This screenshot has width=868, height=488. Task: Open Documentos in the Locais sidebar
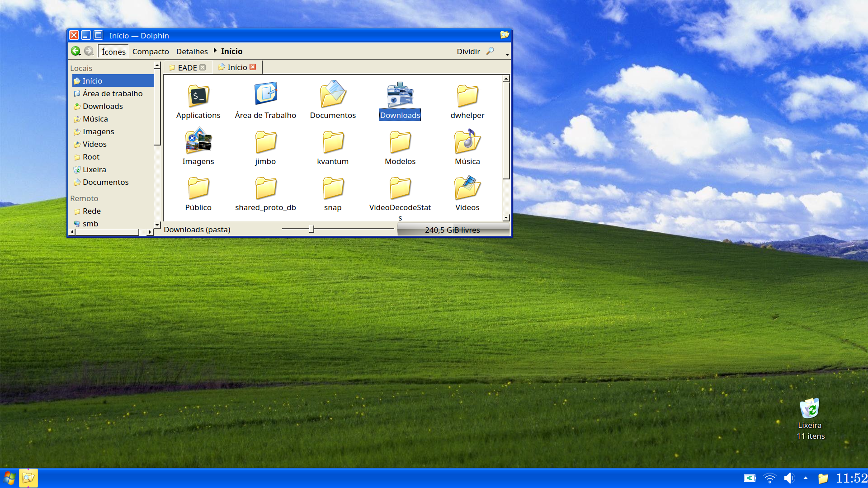tap(113, 182)
